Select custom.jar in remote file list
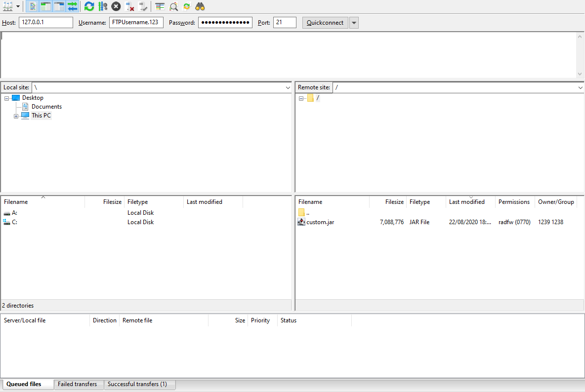The image size is (585, 392). (320, 222)
